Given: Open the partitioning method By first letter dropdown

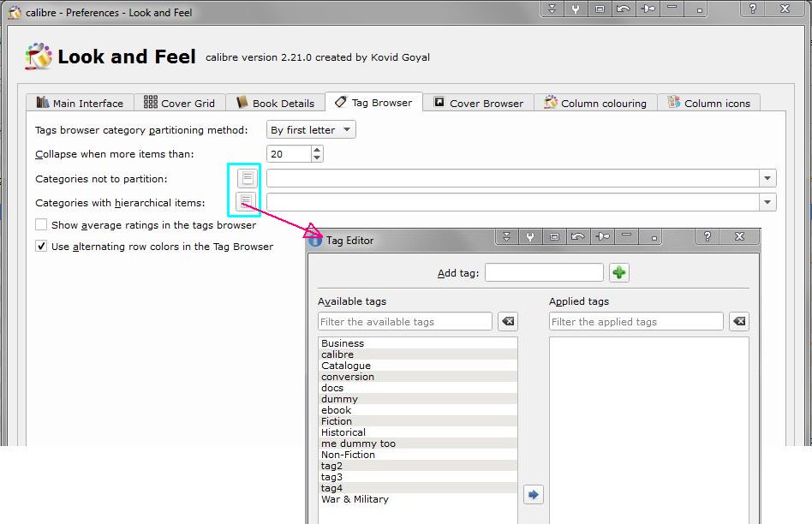Looking at the screenshot, I should [x=311, y=129].
